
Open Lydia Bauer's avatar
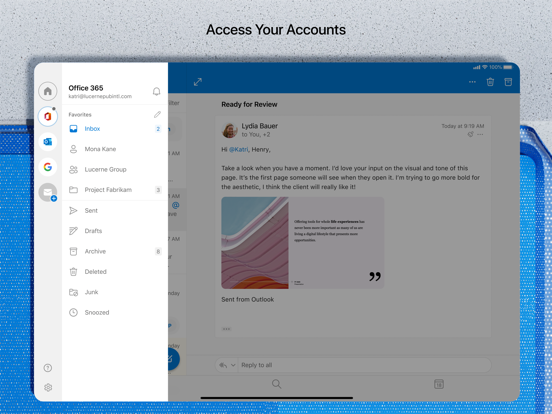click(x=230, y=130)
